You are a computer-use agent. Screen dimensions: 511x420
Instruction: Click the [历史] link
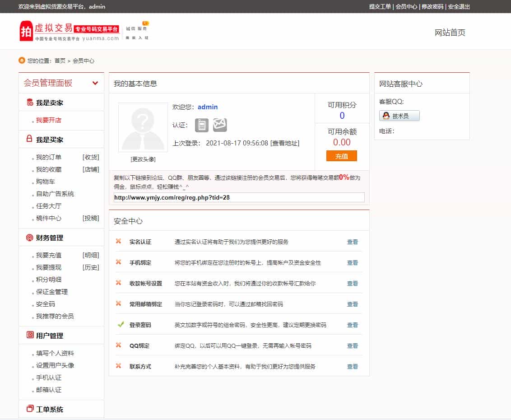(x=91, y=267)
